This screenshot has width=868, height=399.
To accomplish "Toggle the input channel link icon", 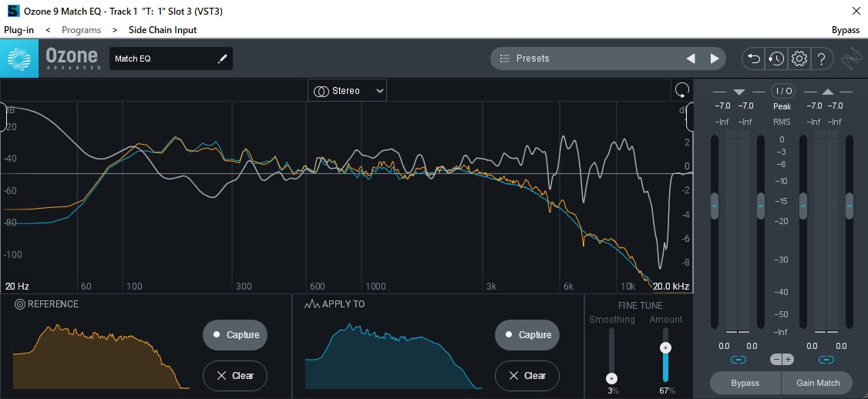I will pos(738,360).
